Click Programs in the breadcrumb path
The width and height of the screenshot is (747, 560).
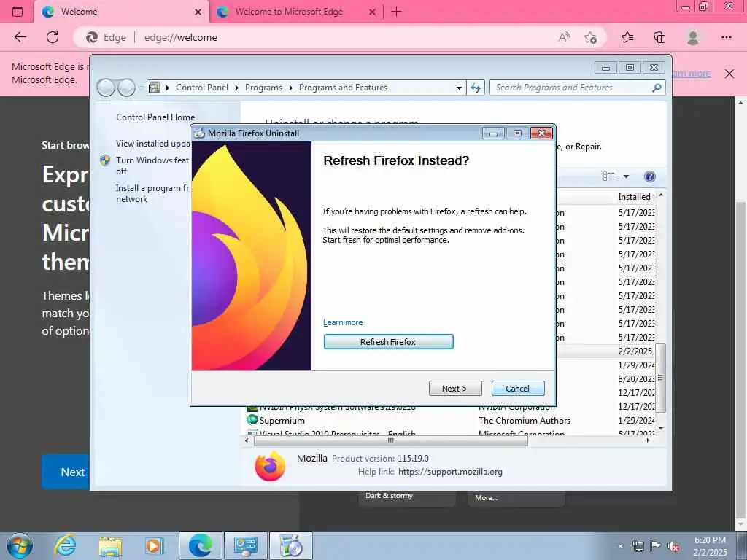(x=263, y=87)
